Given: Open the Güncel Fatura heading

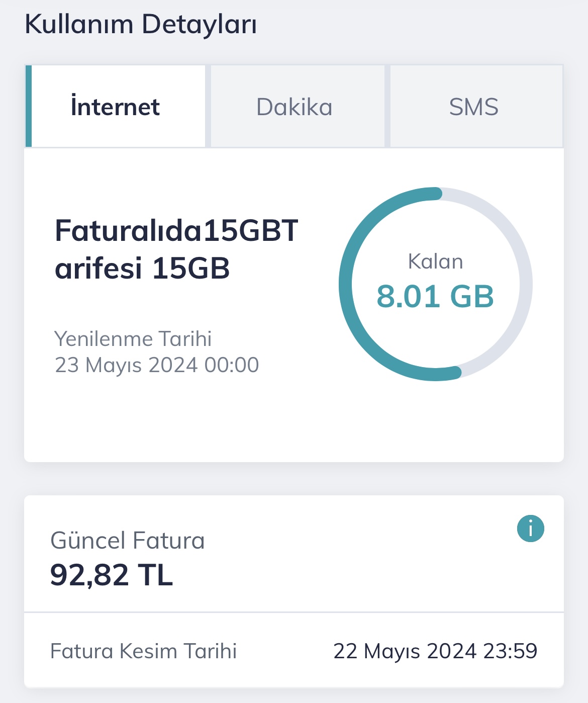Looking at the screenshot, I should click(x=128, y=541).
